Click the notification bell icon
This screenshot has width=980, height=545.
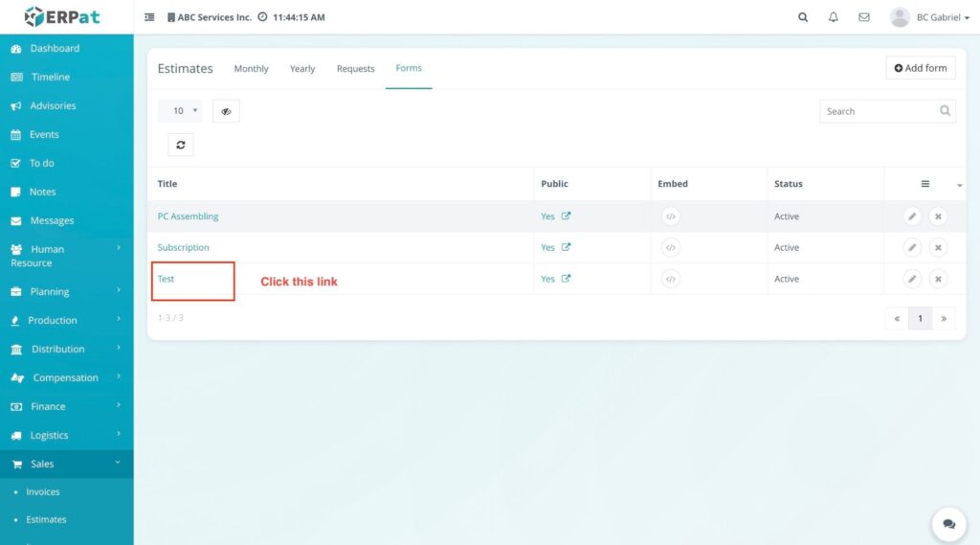coord(833,17)
